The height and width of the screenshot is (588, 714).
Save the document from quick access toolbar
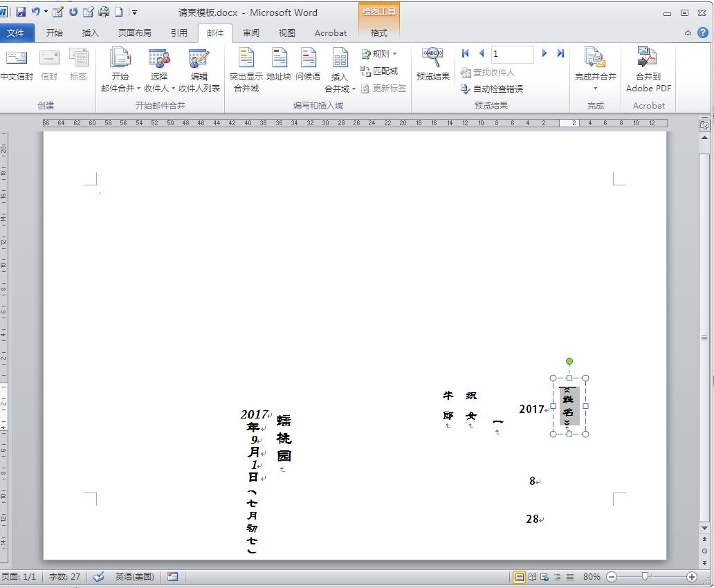click(x=21, y=12)
